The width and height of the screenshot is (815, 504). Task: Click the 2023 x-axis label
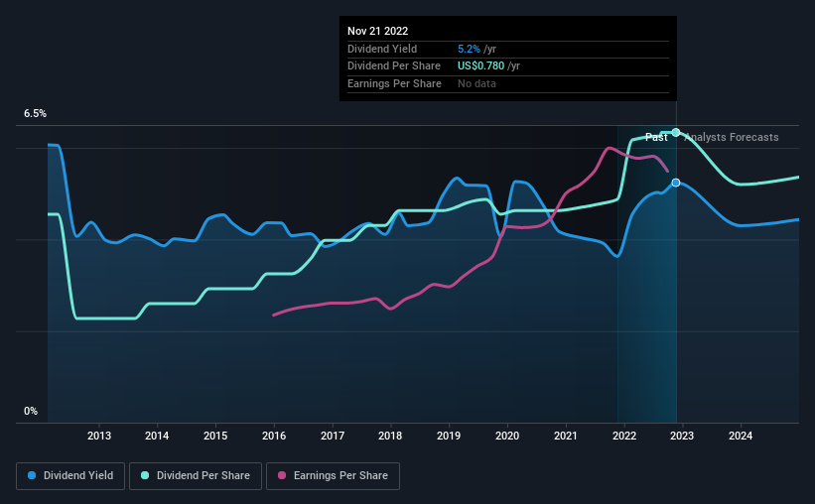coord(682,436)
